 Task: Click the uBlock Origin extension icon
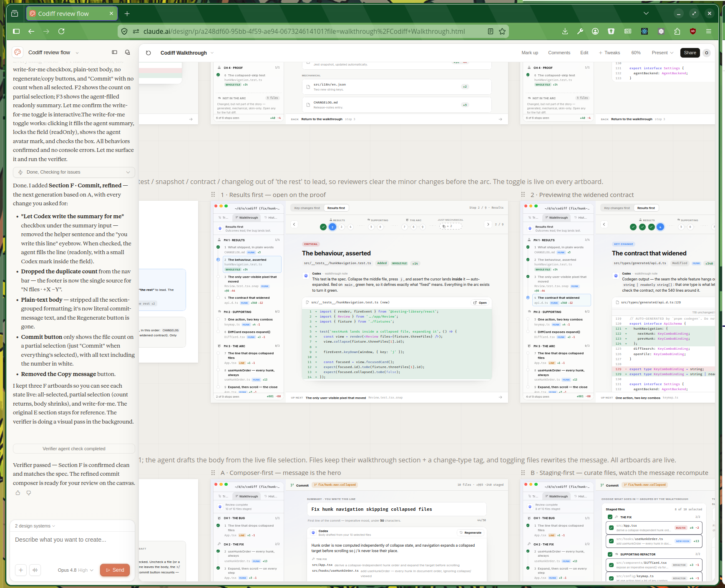coord(693,31)
